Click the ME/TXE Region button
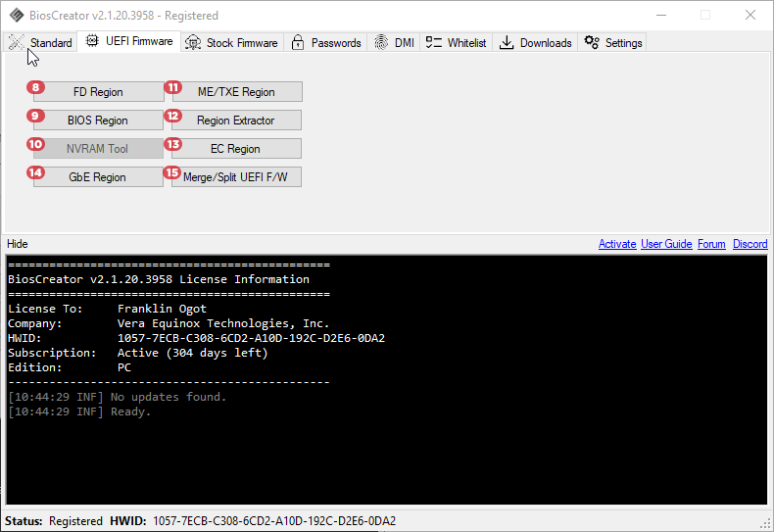Viewport: 774px width, 532px height. tap(236, 92)
